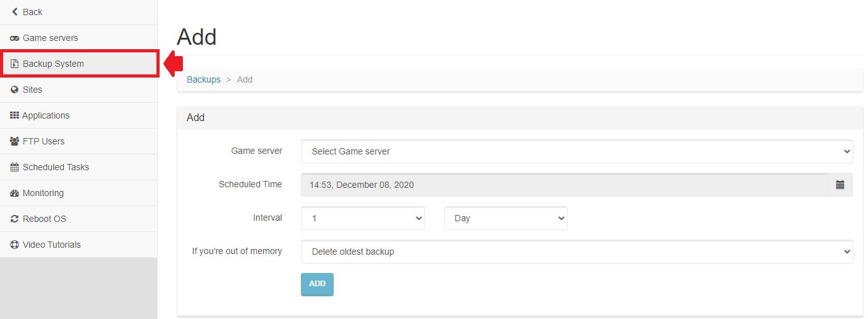Open the Applications section

click(x=78, y=115)
